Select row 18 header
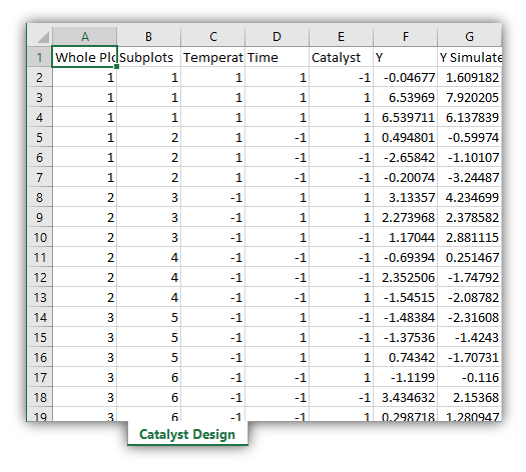 (x=40, y=398)
